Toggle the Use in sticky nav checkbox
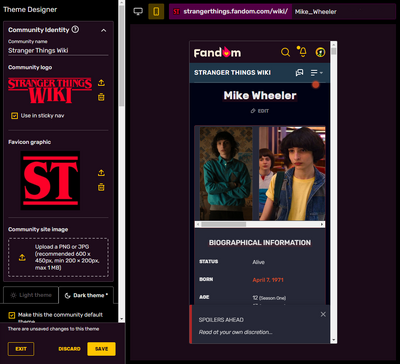 coord(14,116)
